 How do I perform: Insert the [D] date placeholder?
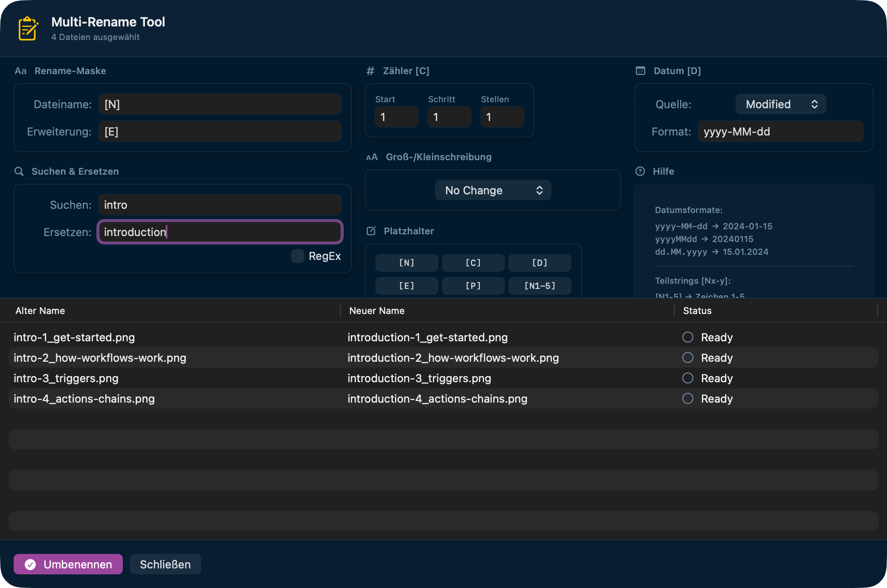[x=539, y=263]
